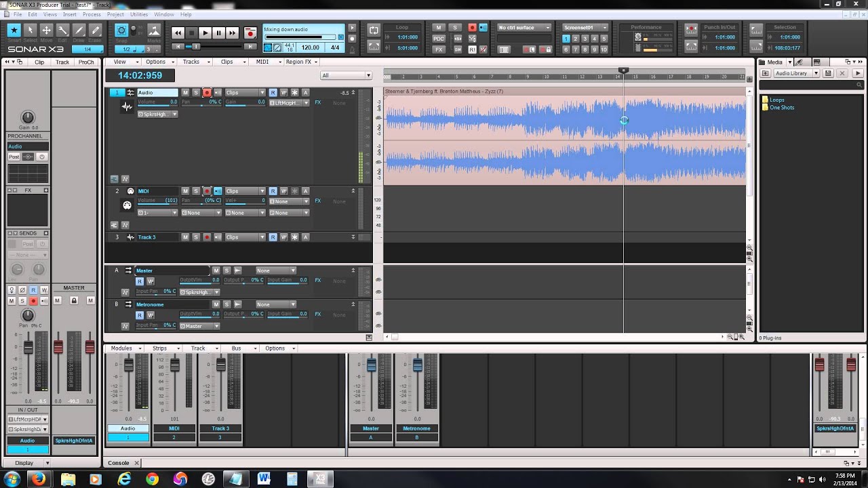Click the transport Record button
This screenshot has width=868, height=488.
pos(250,33)
